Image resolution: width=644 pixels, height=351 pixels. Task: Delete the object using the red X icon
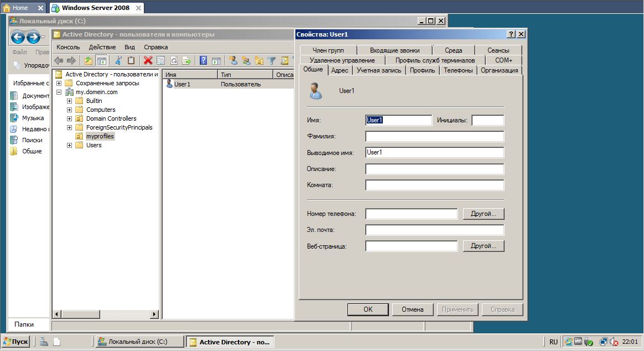pyautogui.click(x=148, y=61)
